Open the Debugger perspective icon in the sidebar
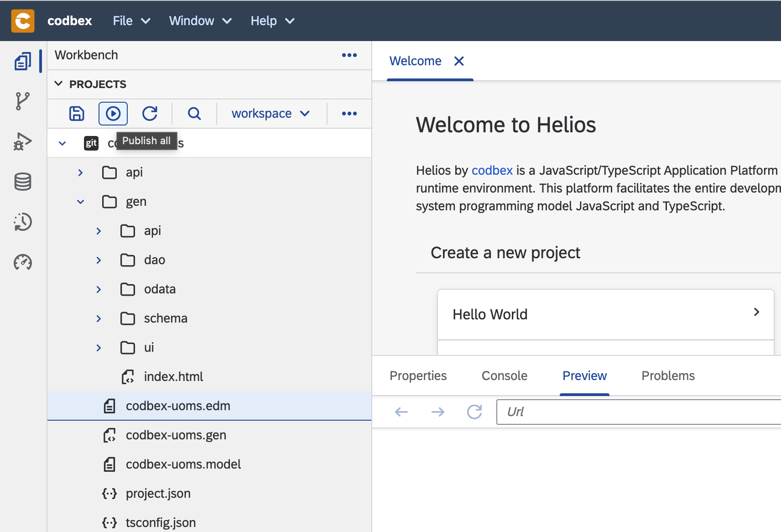Viewport: 781px width, 532px height. 23,141
